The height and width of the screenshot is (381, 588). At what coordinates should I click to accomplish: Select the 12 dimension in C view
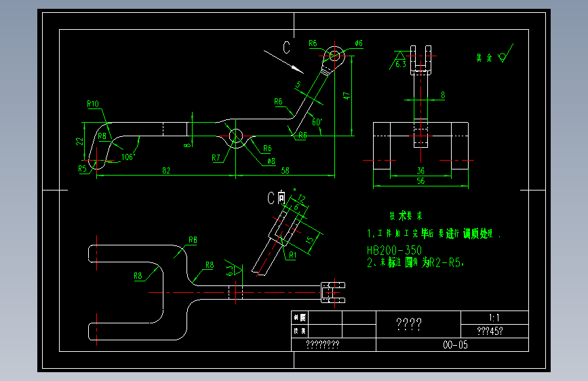click(302, 199)
